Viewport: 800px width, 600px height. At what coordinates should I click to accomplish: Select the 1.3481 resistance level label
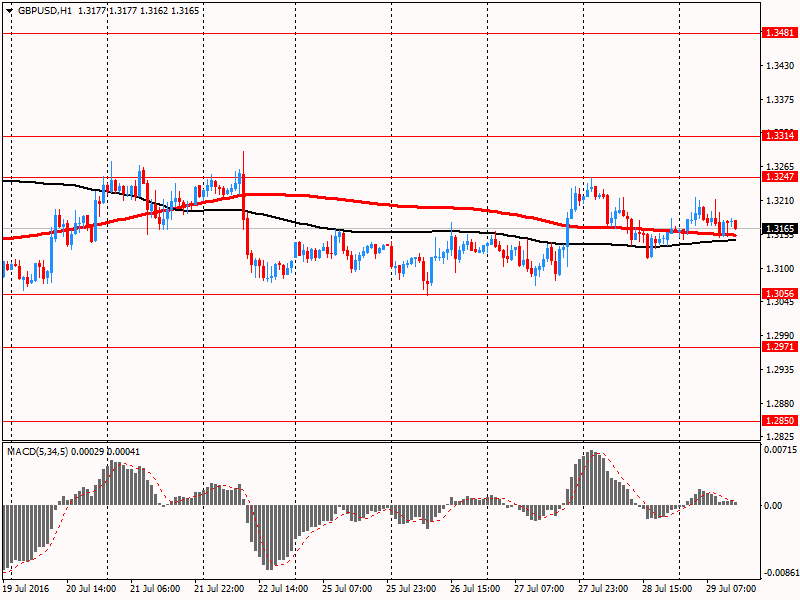(780, 33)
